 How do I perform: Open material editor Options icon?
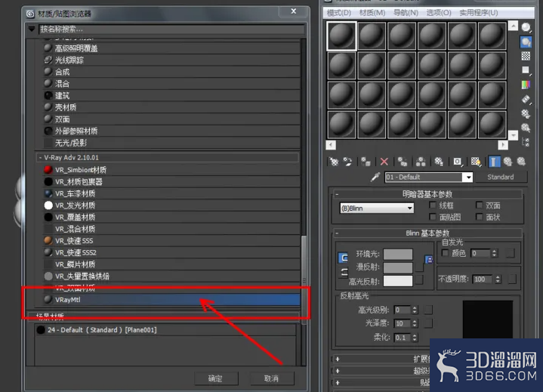(526, 113)
